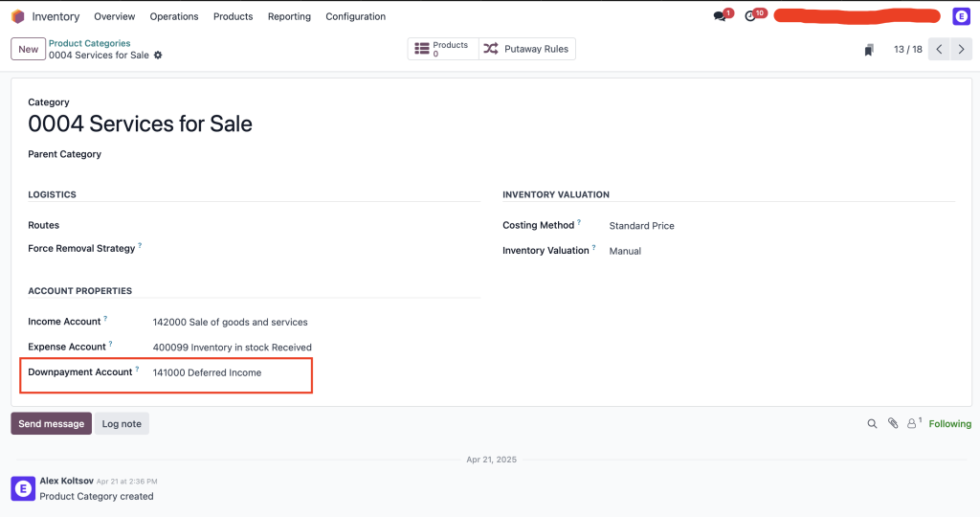
Task: Open the Configuration menu
Action: coord(356,16)
